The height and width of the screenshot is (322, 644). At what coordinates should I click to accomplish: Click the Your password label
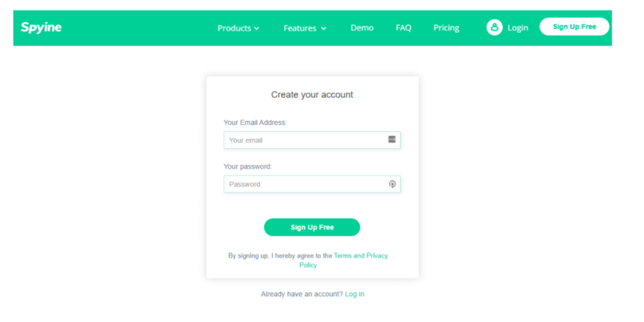pyautogui.click(x=248, y=167)
